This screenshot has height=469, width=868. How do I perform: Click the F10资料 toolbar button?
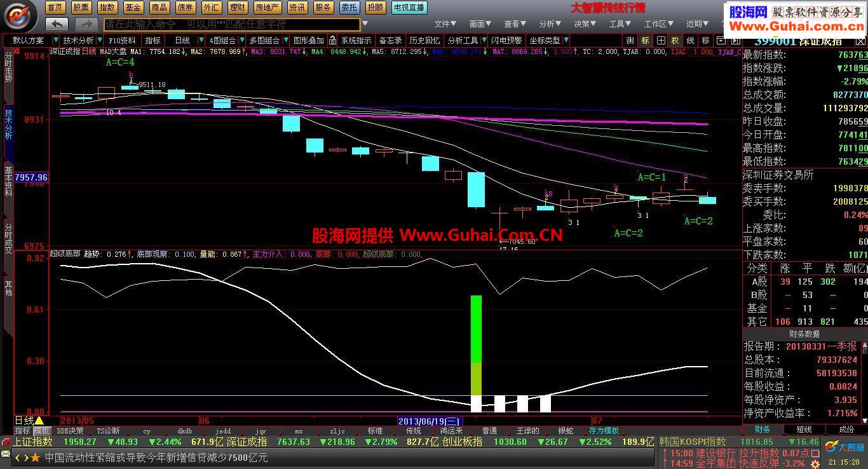point(123,40)
